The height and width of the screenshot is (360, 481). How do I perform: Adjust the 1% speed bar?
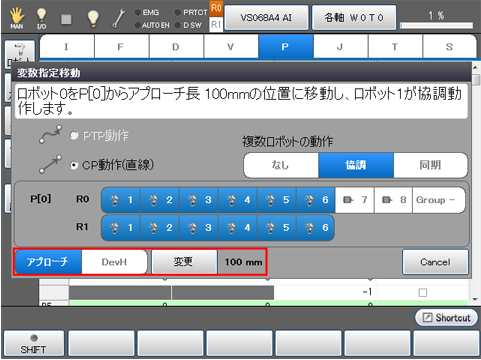[x=436, y=25]
